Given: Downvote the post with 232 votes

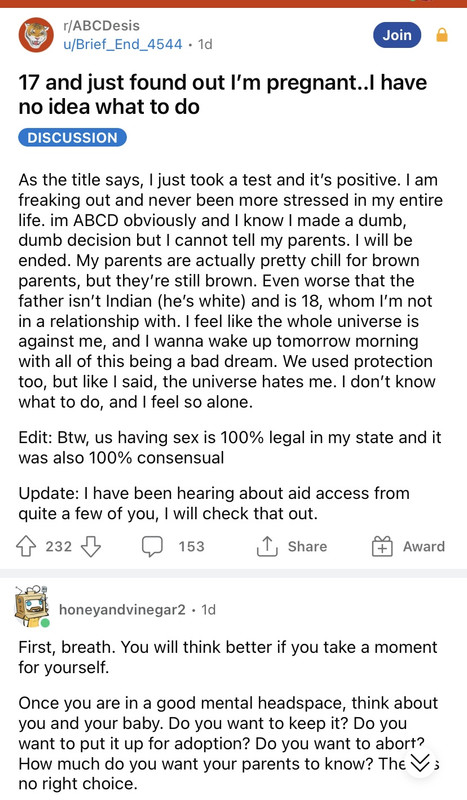Looking at the screenshot, I should pos(91,547).
